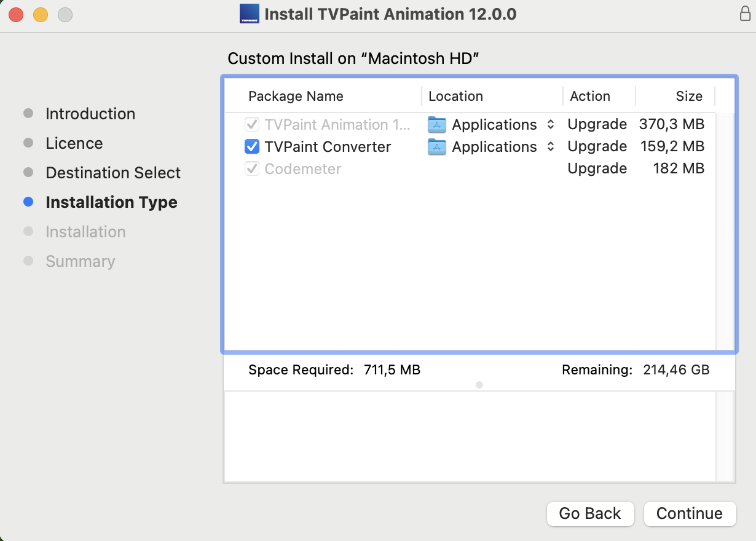Uncheck the TVPaint Converter checkbox
Image resolution: width=756 pixels, height=541 pixels.
[x=251, y=147]
